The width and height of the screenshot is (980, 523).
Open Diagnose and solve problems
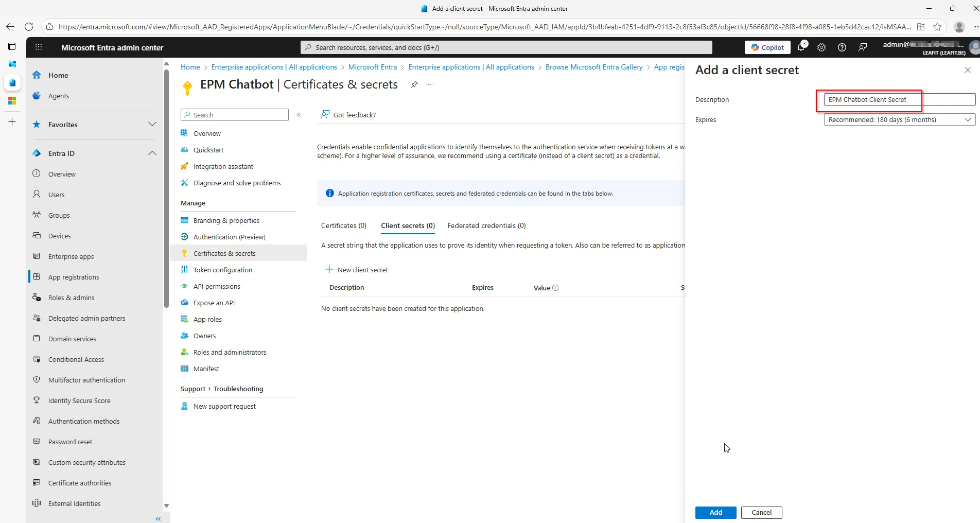[x=237, y=183]
